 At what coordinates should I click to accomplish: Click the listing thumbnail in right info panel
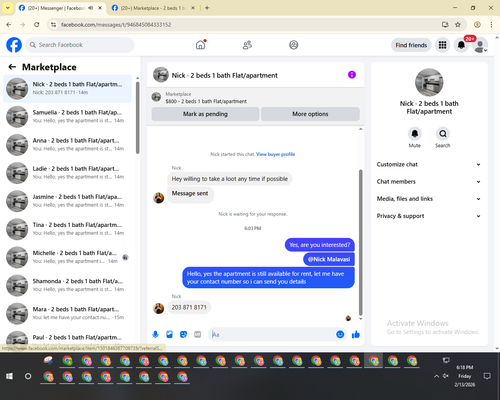tap(429, 83)
